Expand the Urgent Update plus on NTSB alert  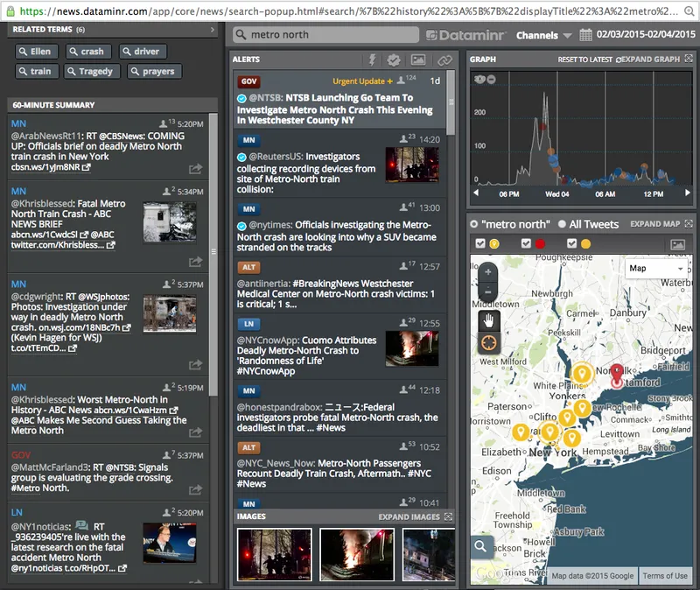pyautogui.click(x=389, y=81)
